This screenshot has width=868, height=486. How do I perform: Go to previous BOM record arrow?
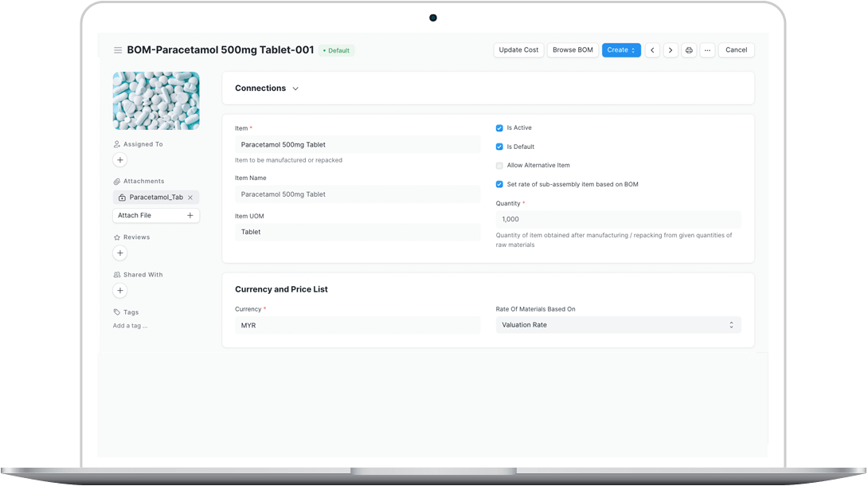[652, 50]
